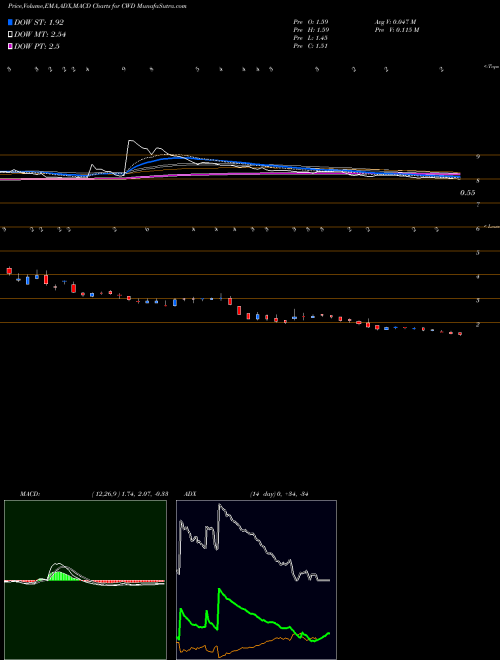Click the price axis label 4

point(478,277)
